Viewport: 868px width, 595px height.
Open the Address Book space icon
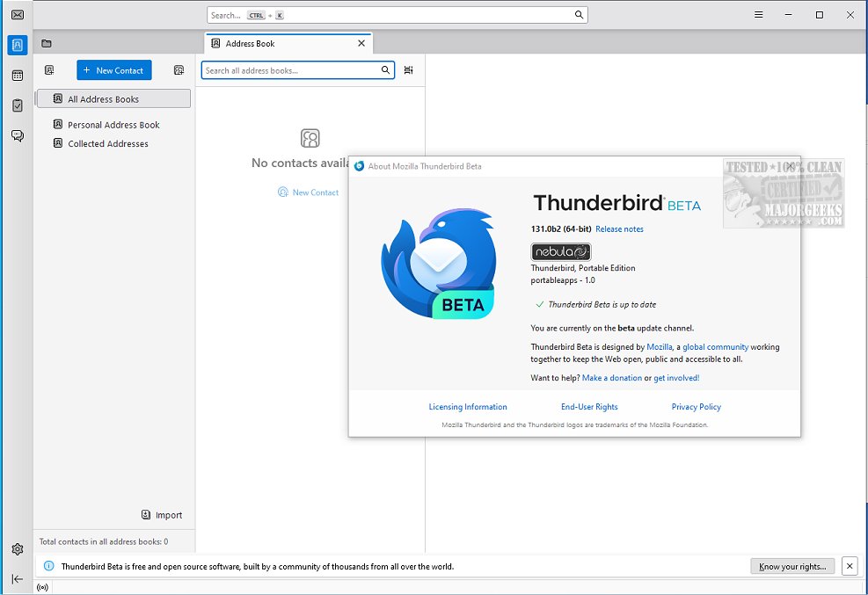[18, 45]
